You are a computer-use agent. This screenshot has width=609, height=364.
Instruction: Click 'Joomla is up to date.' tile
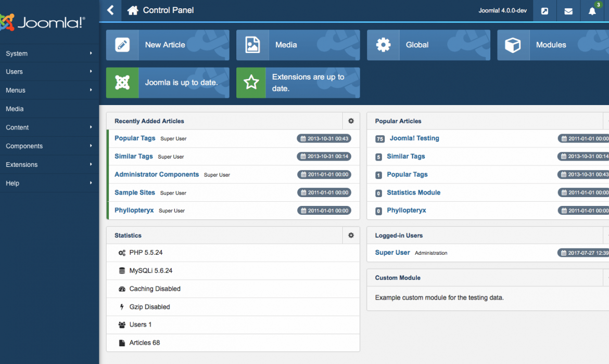pyautogui.click(x=168, y=83)
